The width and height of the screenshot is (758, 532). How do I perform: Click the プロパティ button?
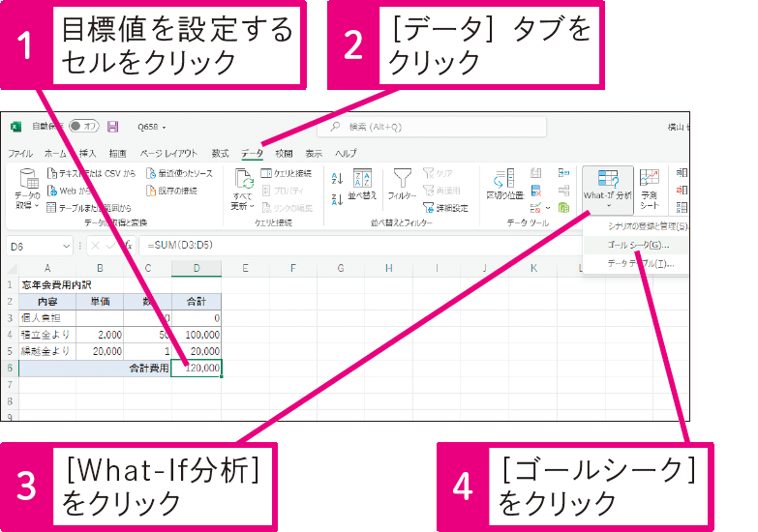[283, 191]
